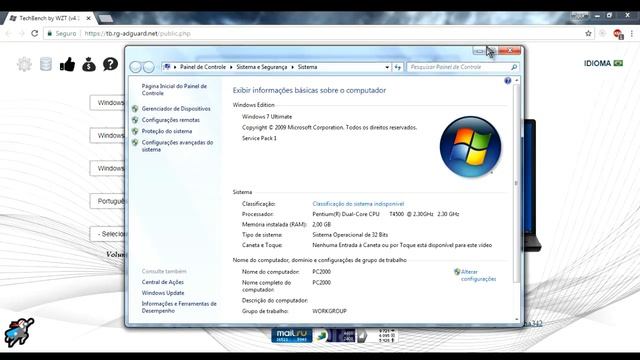Click the Chrome bookmark star icon
The height and width of the screenshot is (360, 640).
[588, 33]
